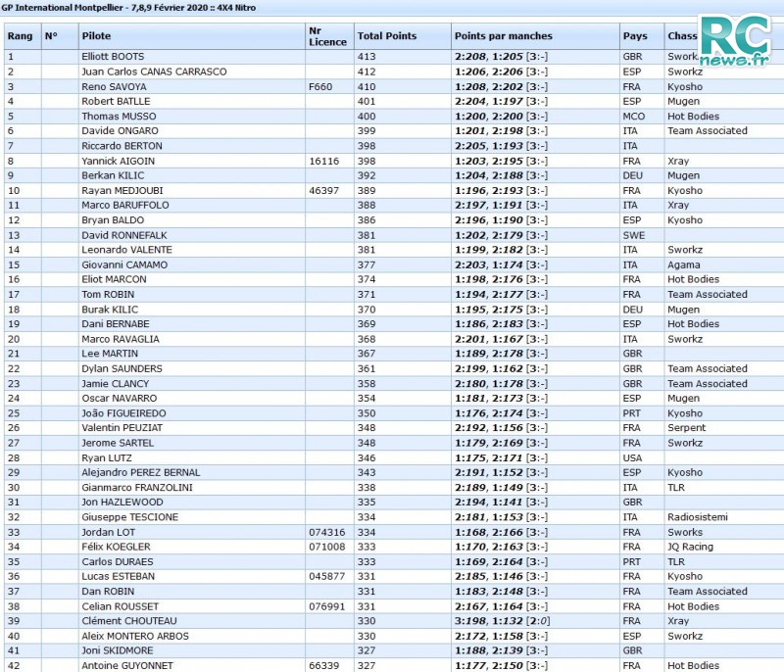The height and width of the screenshot is (672, 784).
Task: Click chassis value Agama
Action: (683, 264)
